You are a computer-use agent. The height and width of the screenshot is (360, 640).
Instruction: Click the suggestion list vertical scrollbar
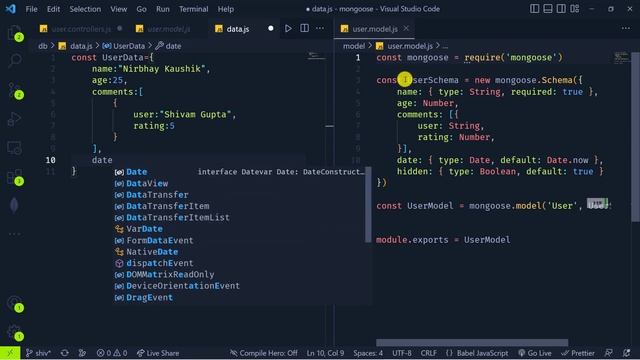[x=368, y=204]
